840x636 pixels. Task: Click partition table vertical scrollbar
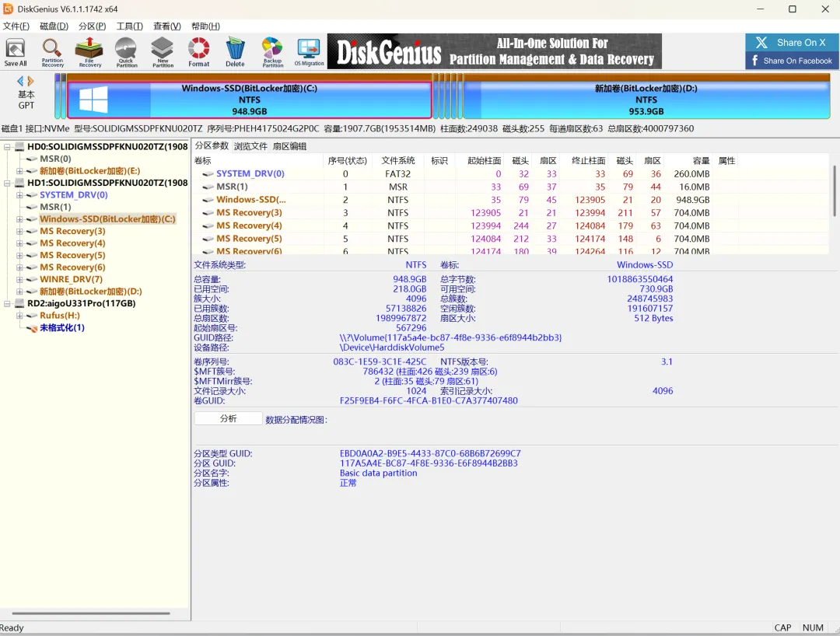834,190
